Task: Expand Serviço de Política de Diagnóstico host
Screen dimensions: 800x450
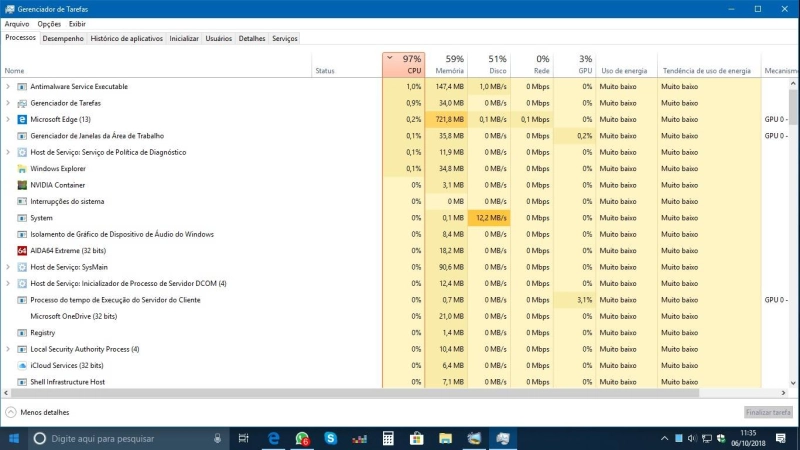Action: pyautogui.click(x=8, y=152)
